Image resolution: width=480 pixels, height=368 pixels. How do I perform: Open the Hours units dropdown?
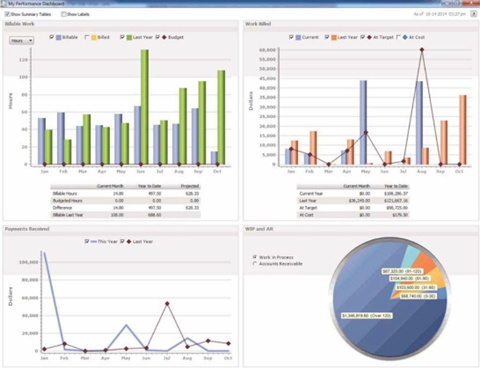pos(22,41)
